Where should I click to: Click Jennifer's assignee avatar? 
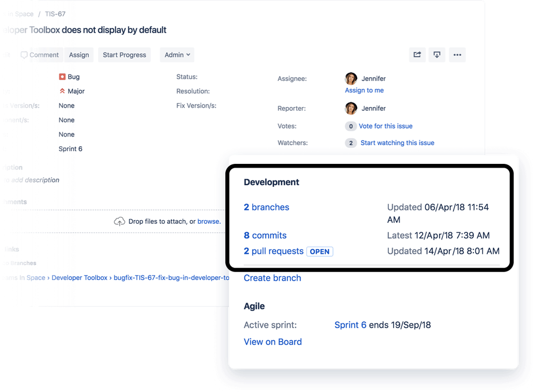coord(351,79)
